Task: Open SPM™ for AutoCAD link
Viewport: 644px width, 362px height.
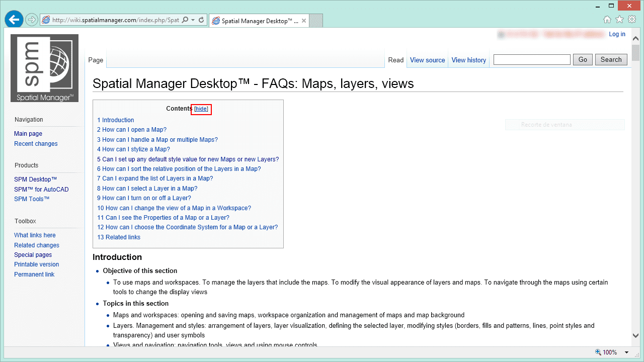Action: click(41, 190)
